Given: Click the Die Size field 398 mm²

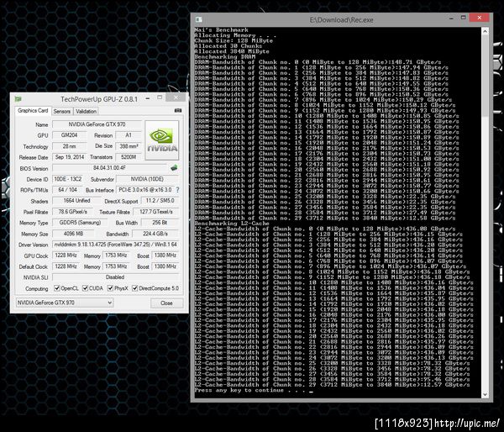Looking at the screenshot, I should [129, 146].
